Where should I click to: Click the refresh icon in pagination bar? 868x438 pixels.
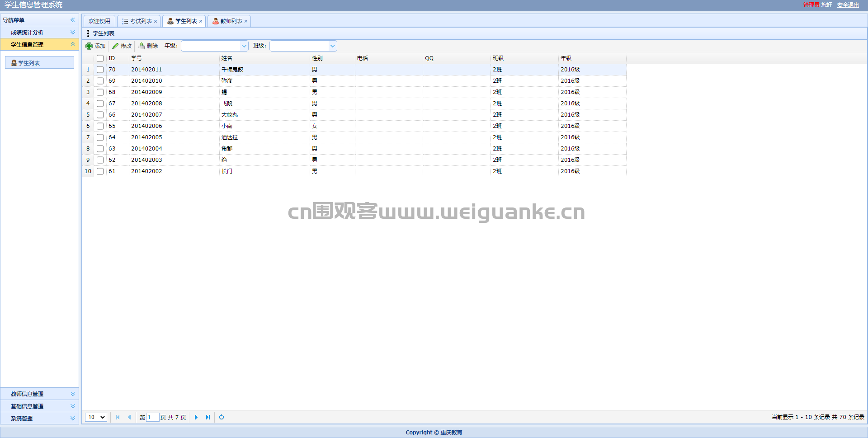(x=222, y=417)
